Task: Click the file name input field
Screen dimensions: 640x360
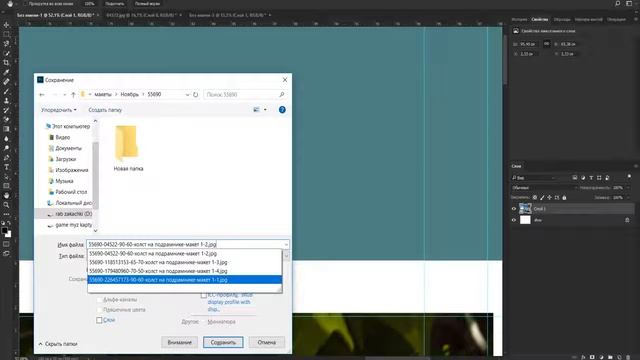Action: (x=184, y=244)
